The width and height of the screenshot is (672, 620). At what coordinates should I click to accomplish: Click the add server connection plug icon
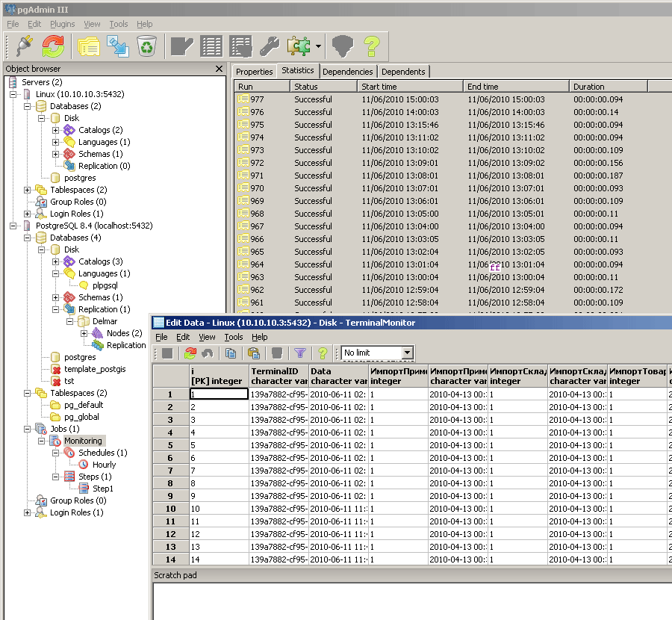pos(24,46)
